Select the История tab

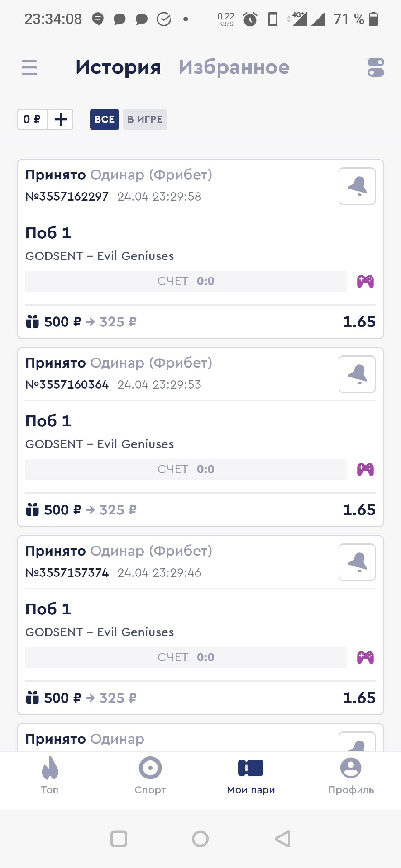click(118, 67)
